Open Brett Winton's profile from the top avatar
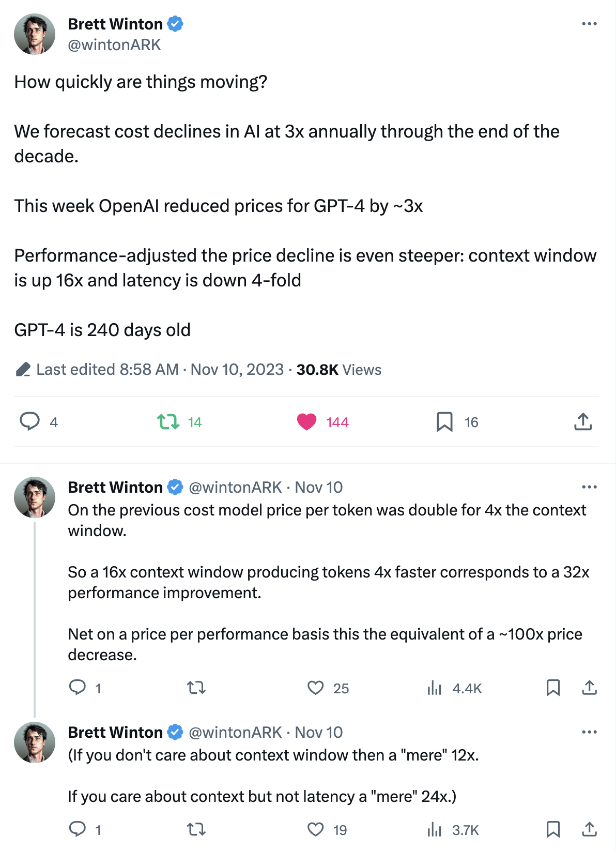Image resolution: width=616 pixels, height=851 pixels. [34, 34]
